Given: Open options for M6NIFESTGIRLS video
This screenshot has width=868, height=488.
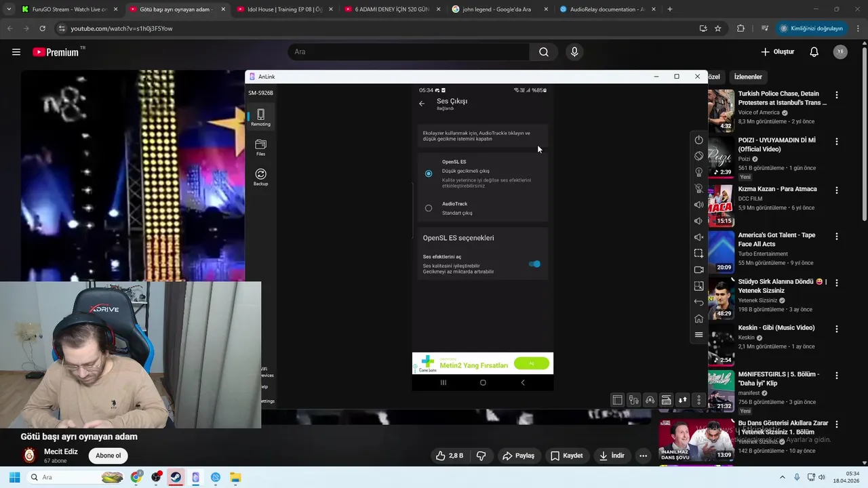Looking at the screenshot, I should (x=836, y=375).
